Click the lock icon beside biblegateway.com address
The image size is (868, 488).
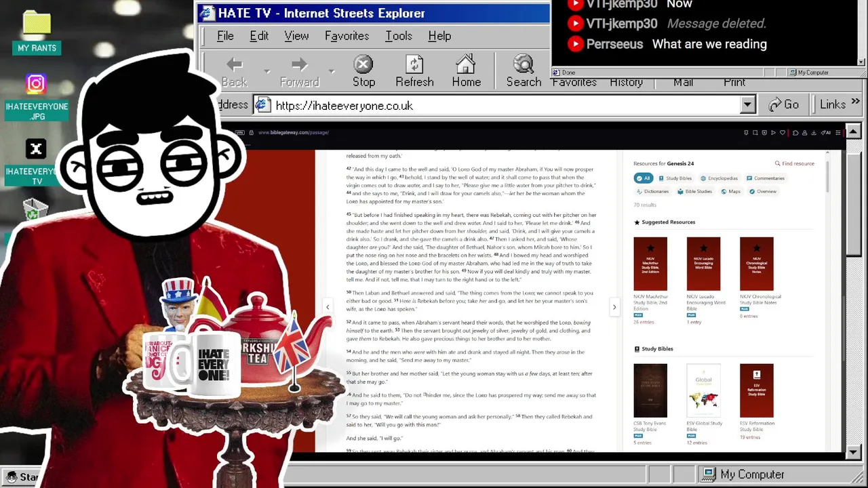(x=251, y=132)
